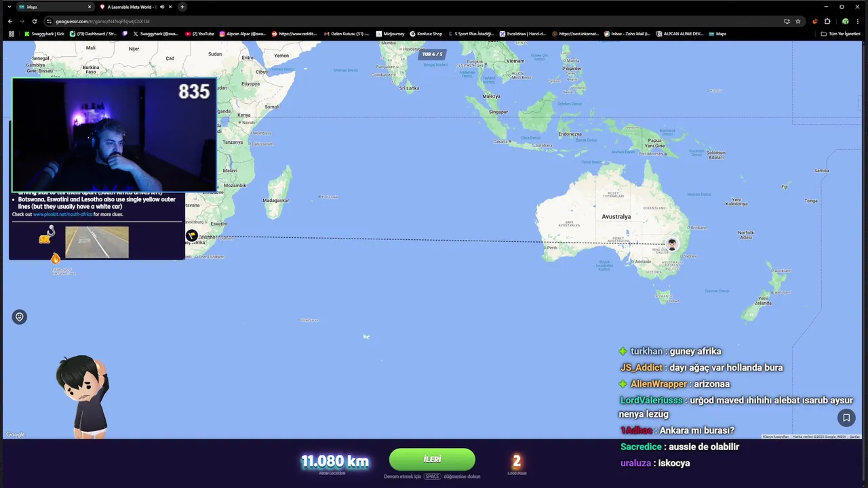Open the emote pin button on the map
This screenshot has height=488, width=868.
pos(19,317)
